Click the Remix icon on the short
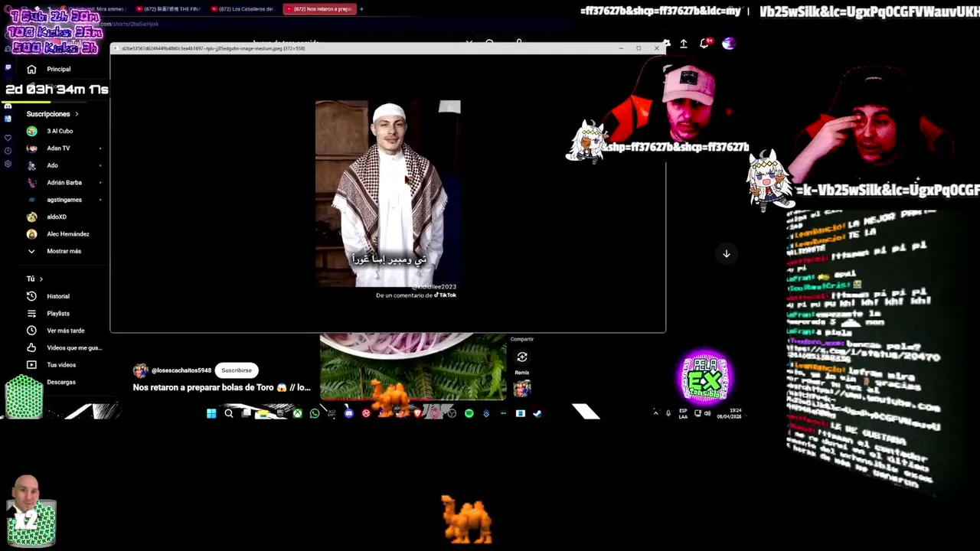This screenshot has height=551, width=980. [x=522, y=357]
